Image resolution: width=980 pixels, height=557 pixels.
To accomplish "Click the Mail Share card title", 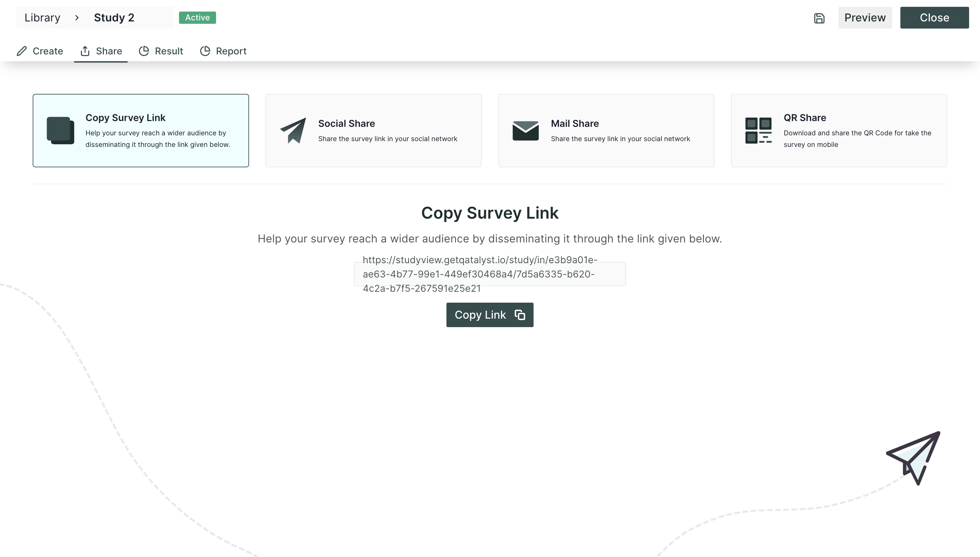I will (x=575, y=123).
